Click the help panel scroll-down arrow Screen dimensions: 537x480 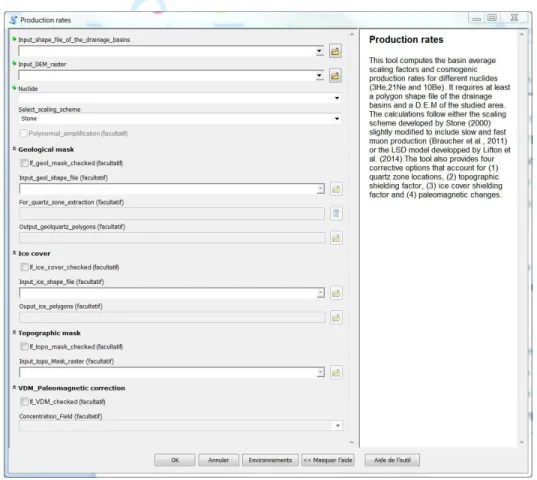(522, 442)
